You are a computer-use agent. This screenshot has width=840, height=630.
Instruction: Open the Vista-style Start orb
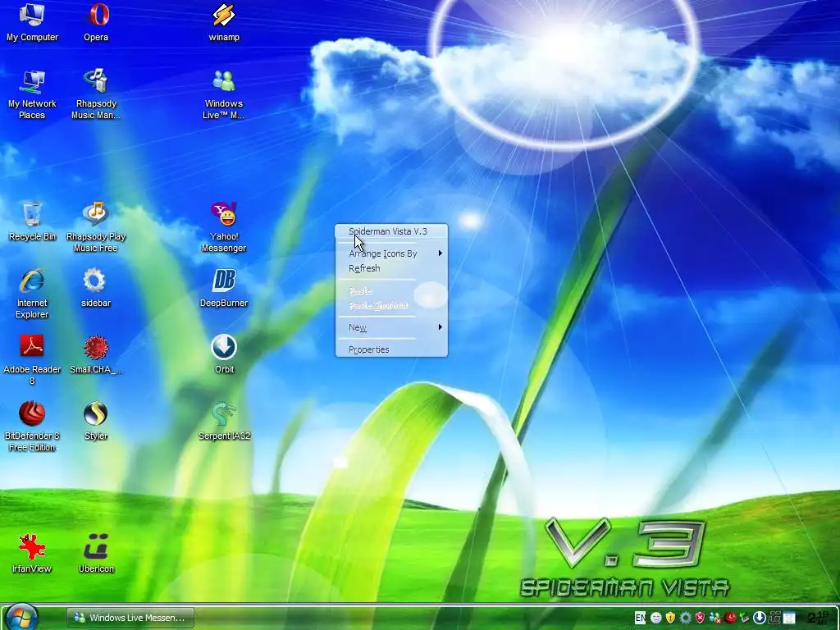point(21,618)
